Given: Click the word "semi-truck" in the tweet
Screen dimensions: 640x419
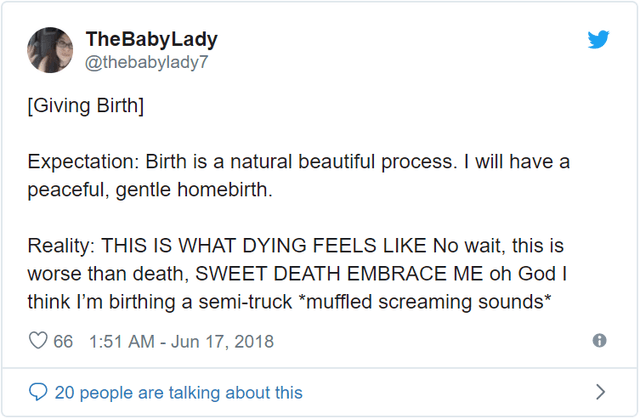Looking at the screenshot, I should pos(245,302).
